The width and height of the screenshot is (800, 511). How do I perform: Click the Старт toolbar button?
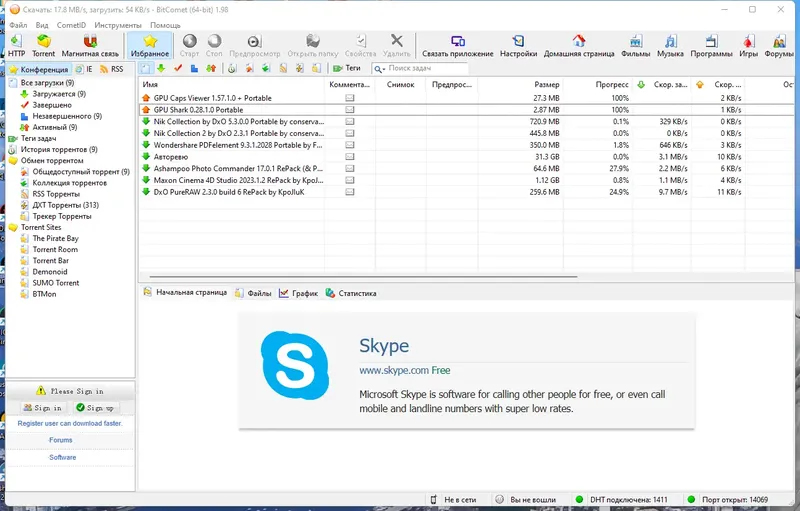coord(189,45)
